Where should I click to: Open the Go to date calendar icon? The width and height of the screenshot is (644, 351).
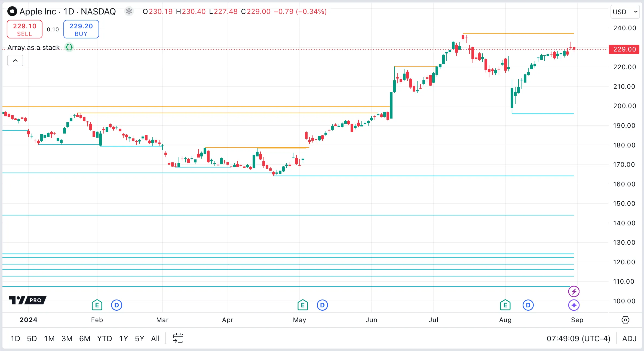pyautogui.click(x=178, y=338)
